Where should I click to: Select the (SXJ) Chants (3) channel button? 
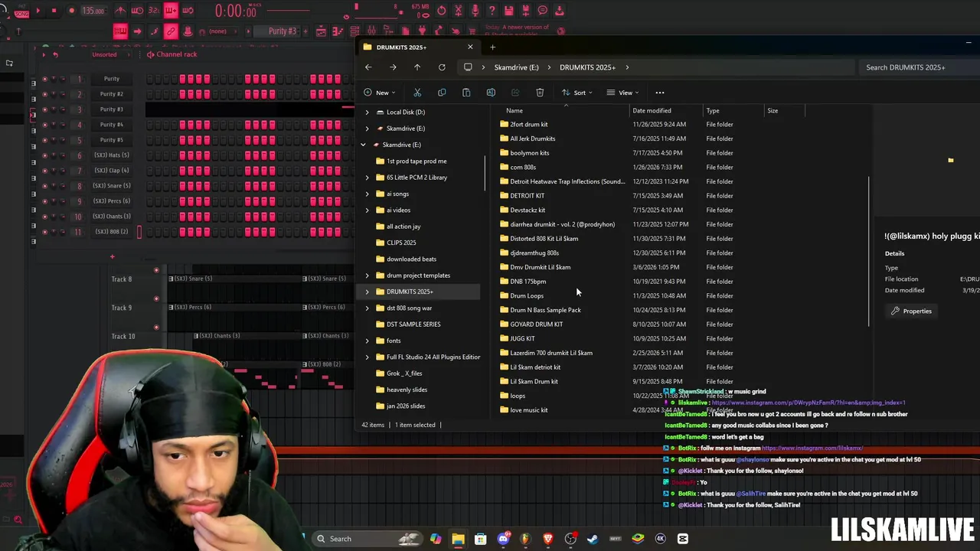(x=112, y=217)
